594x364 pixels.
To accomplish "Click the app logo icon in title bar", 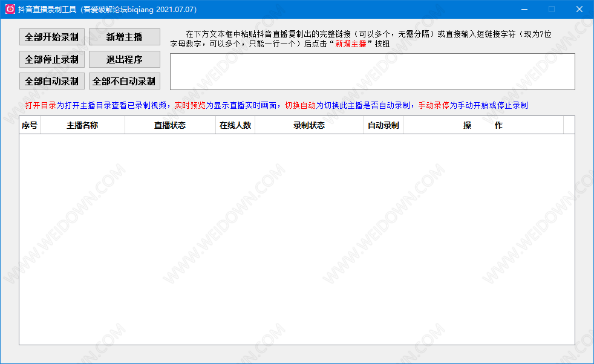I will (x=10, y=9).
